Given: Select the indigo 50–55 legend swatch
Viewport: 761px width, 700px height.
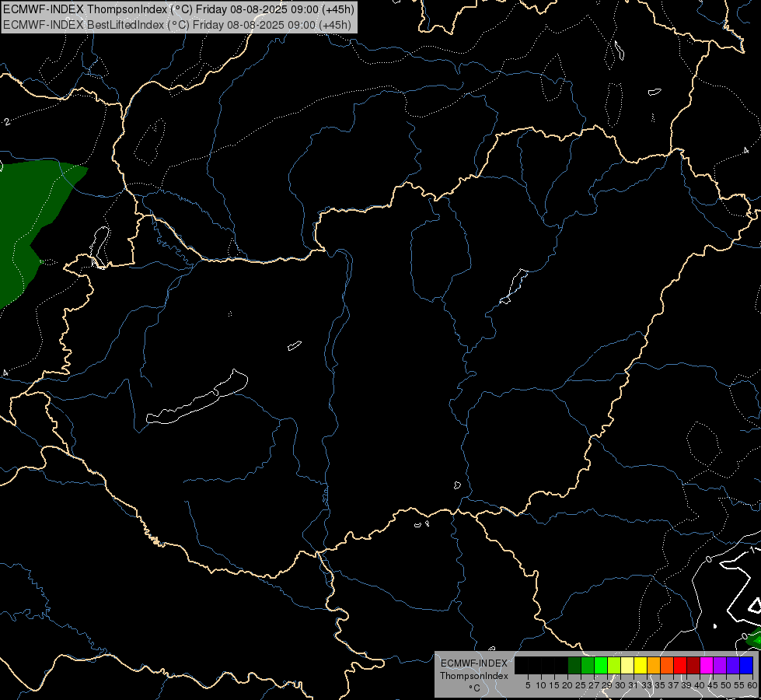Looking at the screenshot, I should click(733, 666).
